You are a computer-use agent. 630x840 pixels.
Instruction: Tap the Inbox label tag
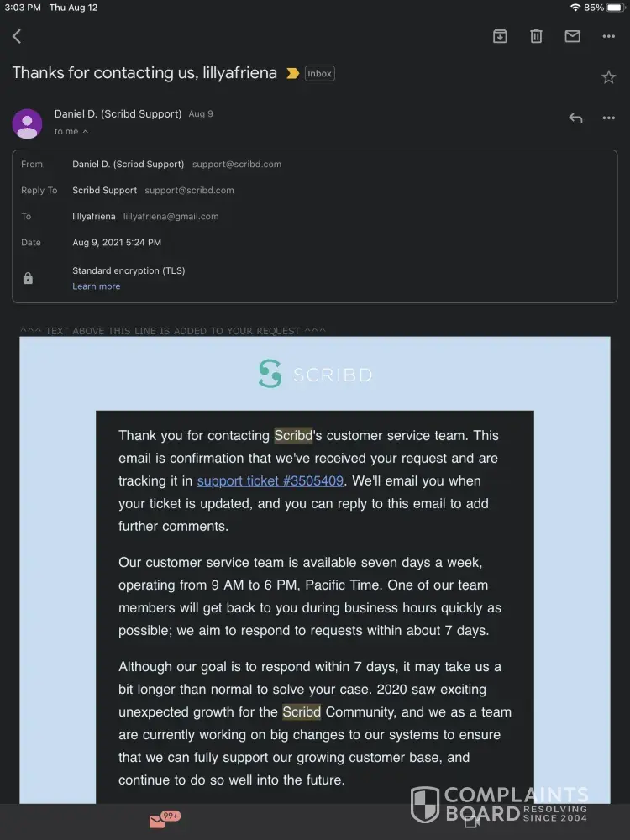click(x=319, y=74)
